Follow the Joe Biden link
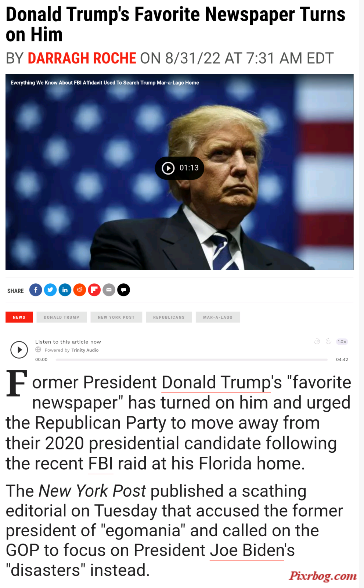Screen dimensions: 364x588 [x=247, y=551]
